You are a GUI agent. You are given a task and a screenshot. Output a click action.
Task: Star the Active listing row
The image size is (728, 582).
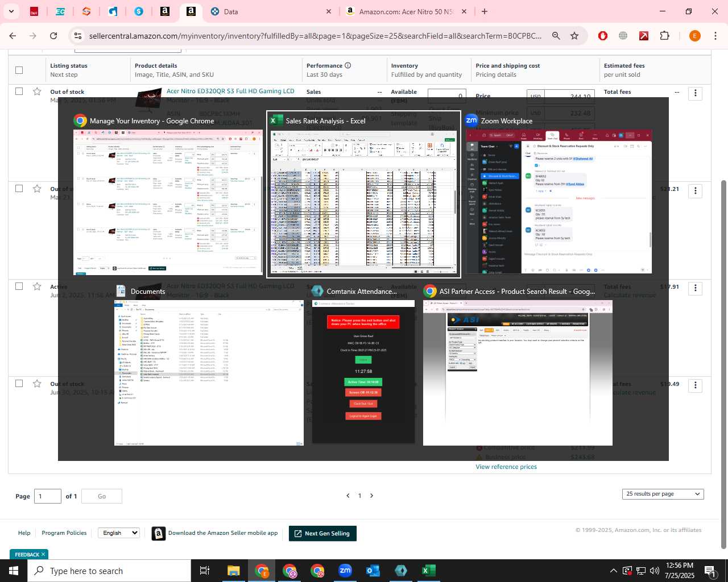tap(37, 286)
